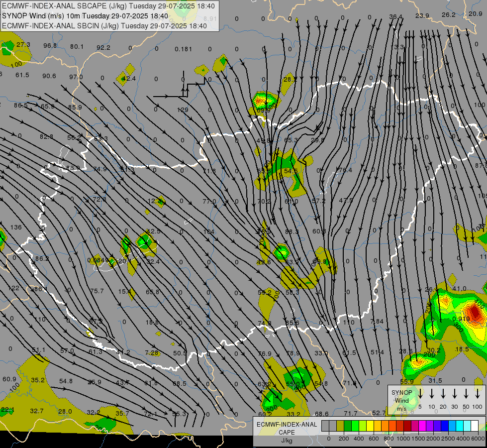Click the ECMWF-INDEX-ANAL SBCAPE title line
The image size is (487, 448).
pyautogui.click(x=108, y=6)
